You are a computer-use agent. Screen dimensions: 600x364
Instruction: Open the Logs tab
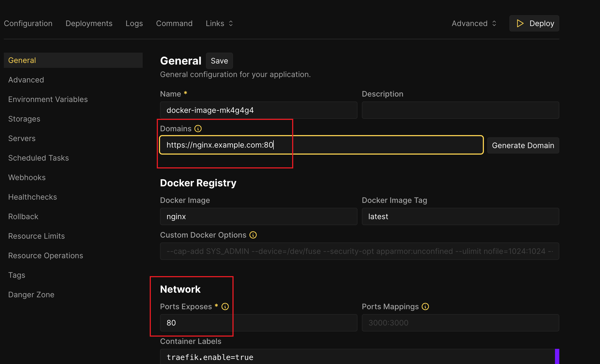[x=134, y=23]
